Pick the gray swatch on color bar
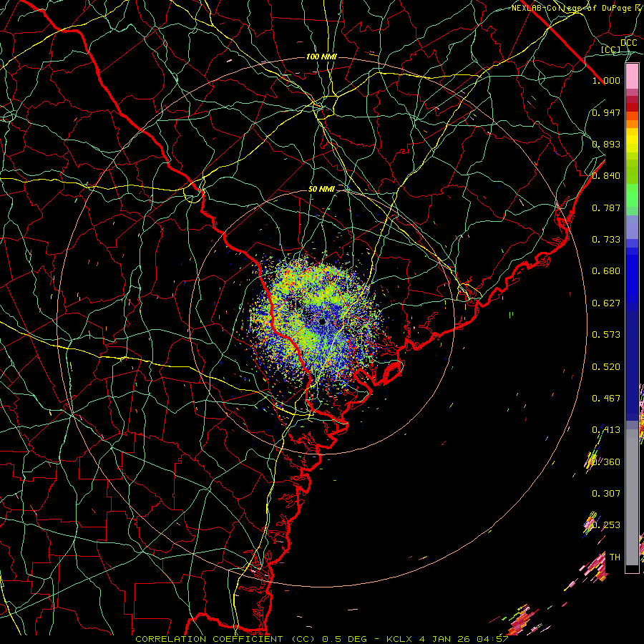644x644 pixels. tap(632, 497)
